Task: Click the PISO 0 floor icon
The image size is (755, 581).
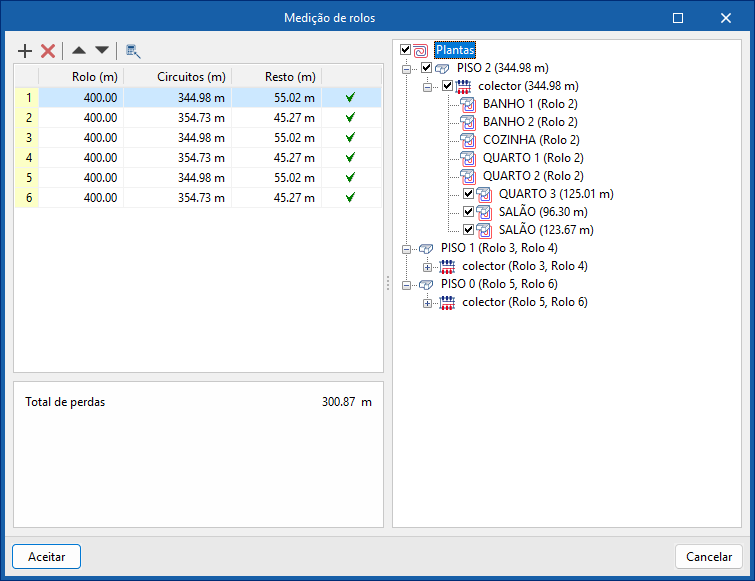Action: (x=426, y=284)
